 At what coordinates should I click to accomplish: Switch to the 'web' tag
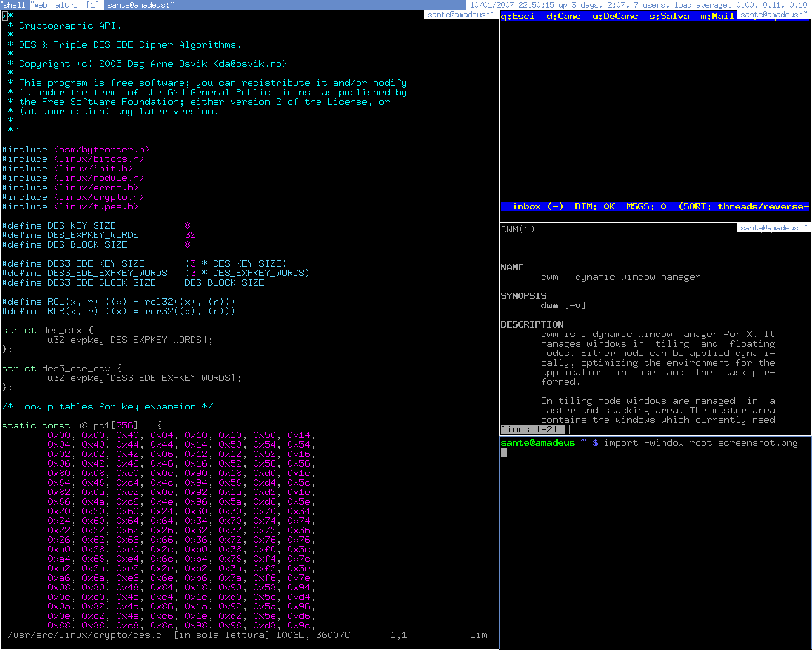coord(40,4)
